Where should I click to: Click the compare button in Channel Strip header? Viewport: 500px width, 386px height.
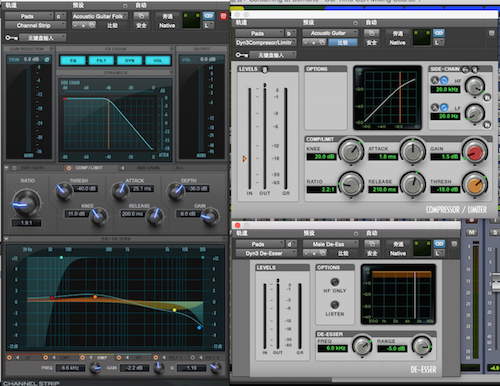pyautogui.click(x=112, y=25)
